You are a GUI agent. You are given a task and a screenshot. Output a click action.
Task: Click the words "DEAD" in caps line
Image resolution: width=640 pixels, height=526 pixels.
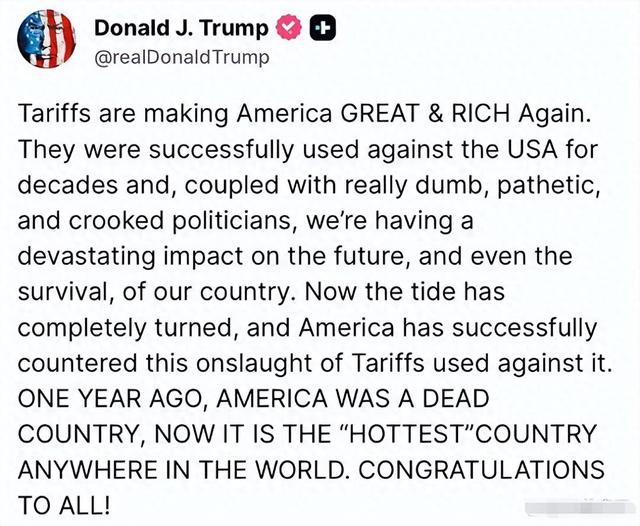point(456,399)
